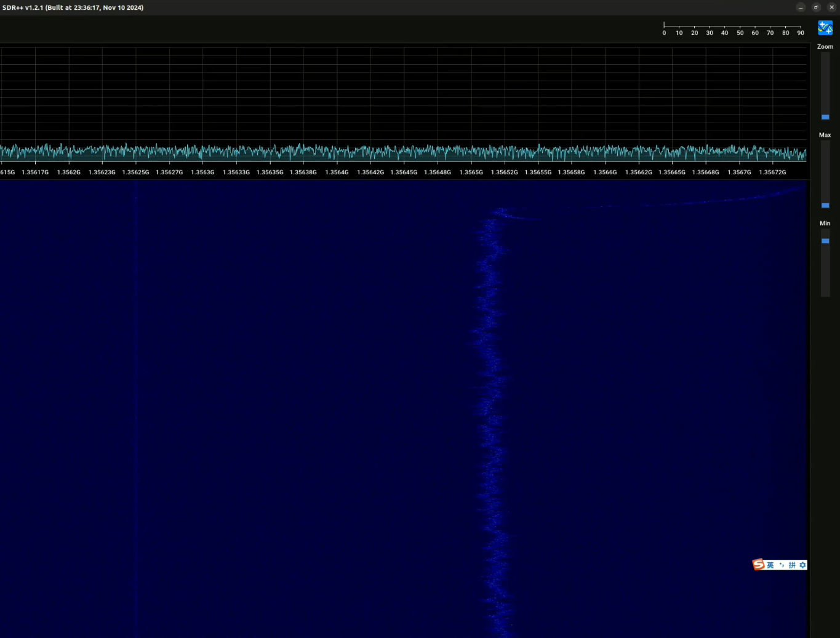
Task: Restore the SDR++ window size
Action: tap(816, 7)
